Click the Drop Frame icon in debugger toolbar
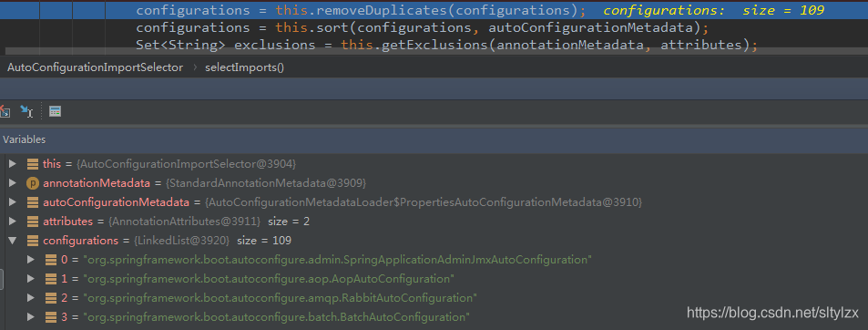868x330 pixels. tap(5, 111)
